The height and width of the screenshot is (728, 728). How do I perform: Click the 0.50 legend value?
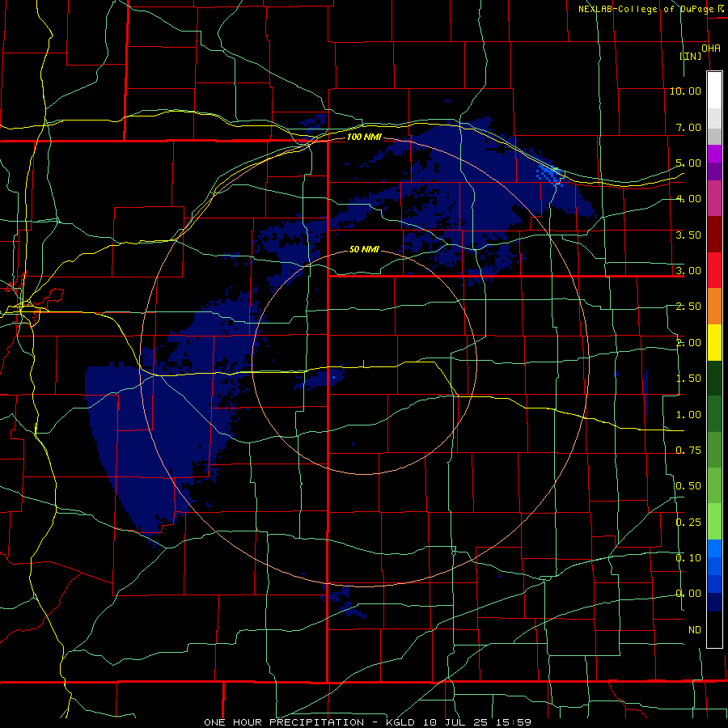[x=688, y=486]
